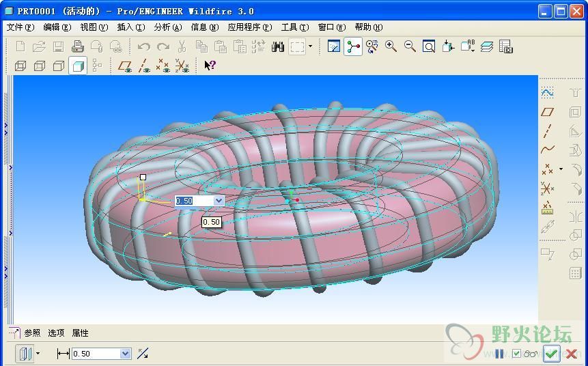588x366 pixels.
Task: Expand the thicken type flyout arrow
Action: (x=38, y=353)
